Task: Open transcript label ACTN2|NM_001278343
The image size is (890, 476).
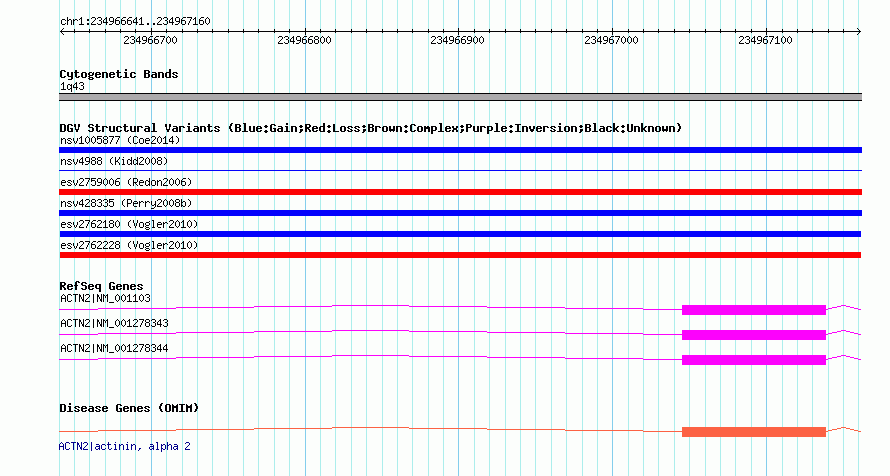Action: (x=114, y=323)
